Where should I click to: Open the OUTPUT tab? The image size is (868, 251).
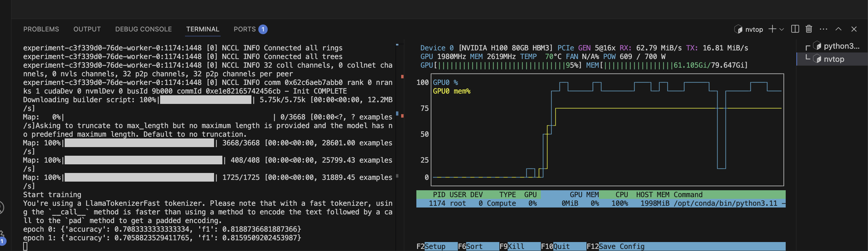click(87, 29)
